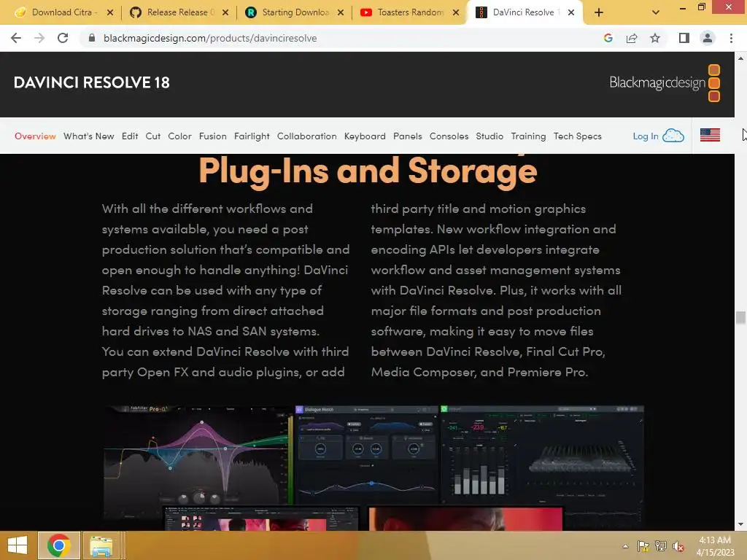Viewport: 747px width, 560px height.
Task: Click the network status tray icon
Action: click(661, 546)
